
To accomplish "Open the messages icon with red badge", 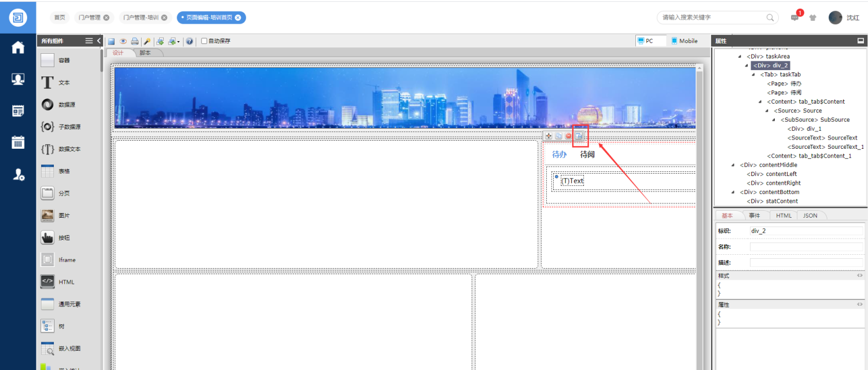I will [x=796, y=17].
